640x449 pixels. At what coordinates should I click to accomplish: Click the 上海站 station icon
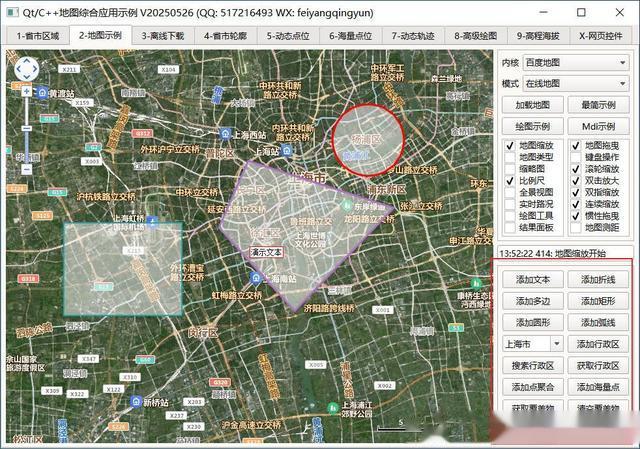coord(287,150)
